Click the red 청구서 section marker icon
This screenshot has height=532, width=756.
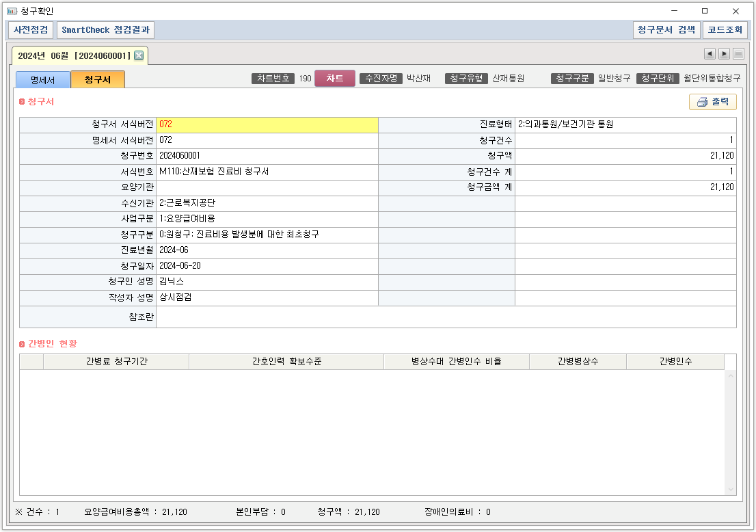point(22,102)
